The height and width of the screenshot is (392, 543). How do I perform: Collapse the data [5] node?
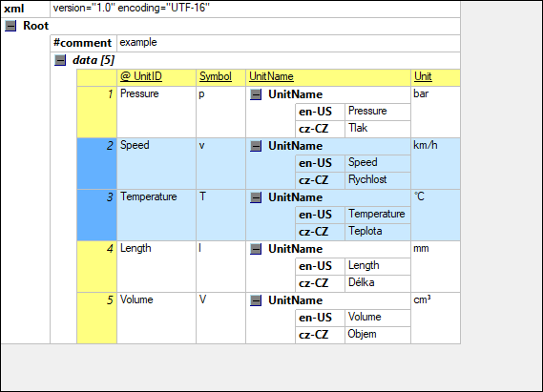pyautogui.click(x=60, y=60)
